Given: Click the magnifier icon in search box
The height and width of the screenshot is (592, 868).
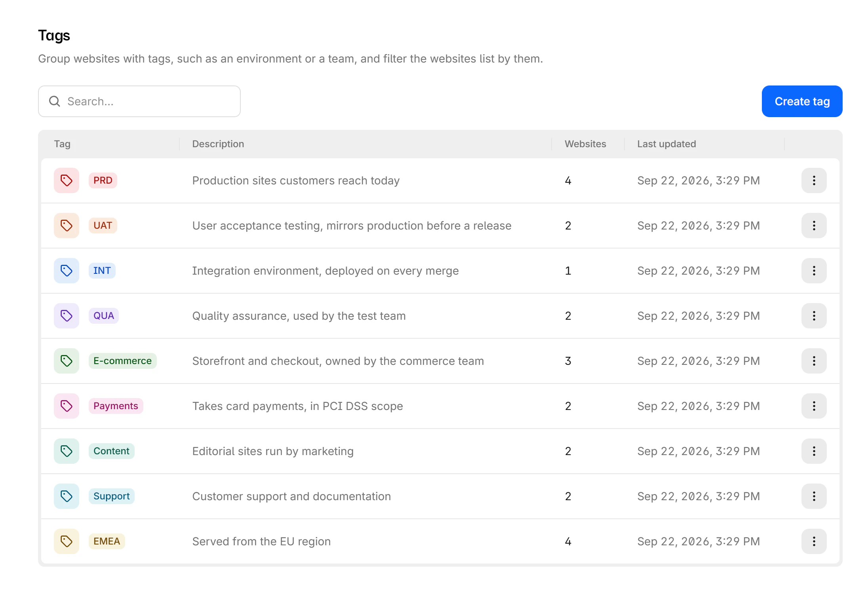Looking at the screenshot, I should (x=55, y=101).
